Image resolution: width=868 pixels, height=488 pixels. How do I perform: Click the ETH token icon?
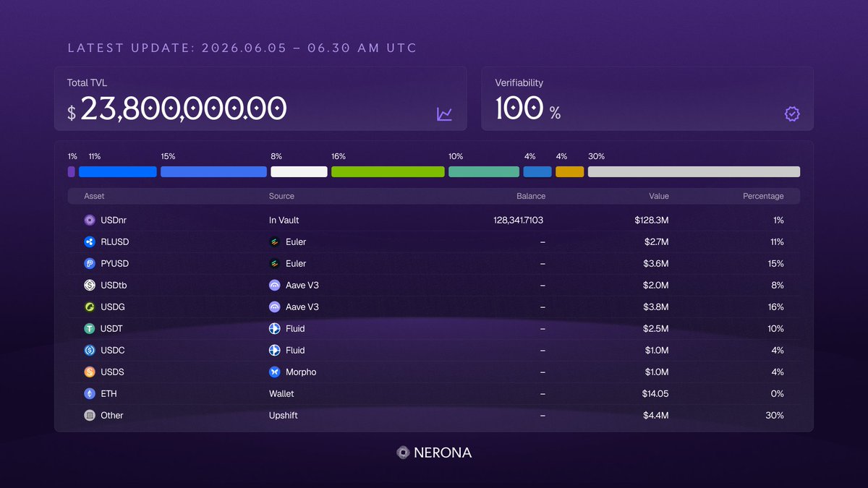point(90,393)
